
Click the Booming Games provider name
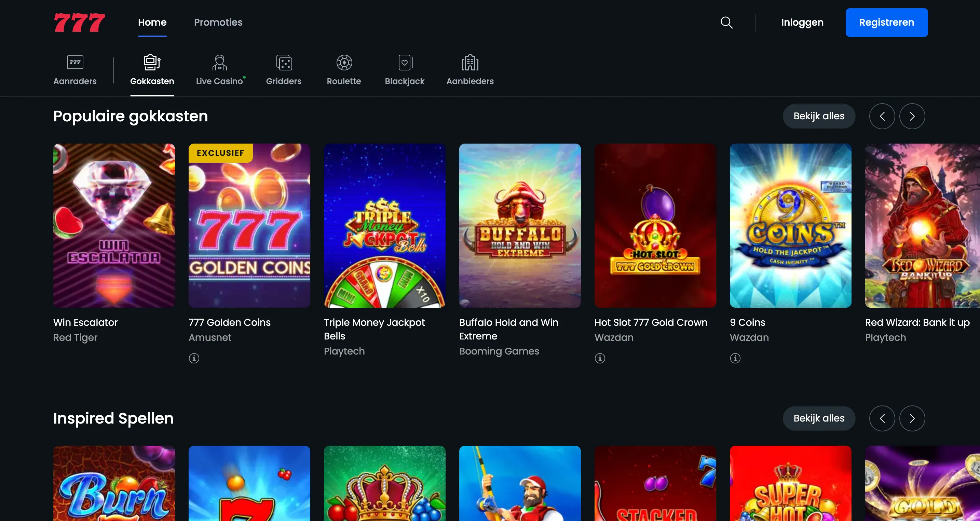pos(499,351)
